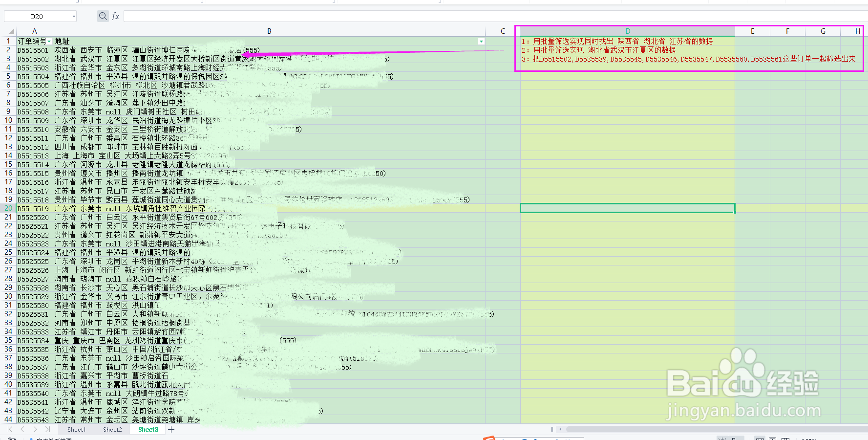868x440 pixels.
Task: Click the magnifier icon beside the fx button
Action: click(x=103, y=16)
